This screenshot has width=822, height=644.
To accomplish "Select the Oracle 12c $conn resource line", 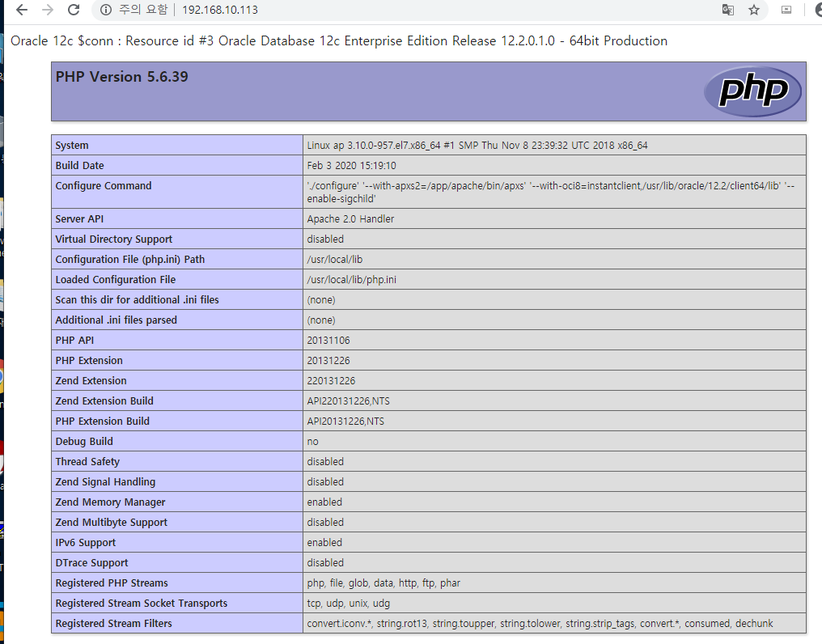I will pos(339,41).
